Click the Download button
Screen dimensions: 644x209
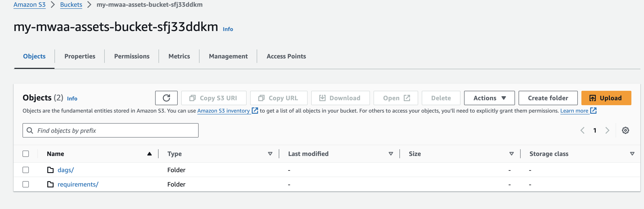coord(340,98)
